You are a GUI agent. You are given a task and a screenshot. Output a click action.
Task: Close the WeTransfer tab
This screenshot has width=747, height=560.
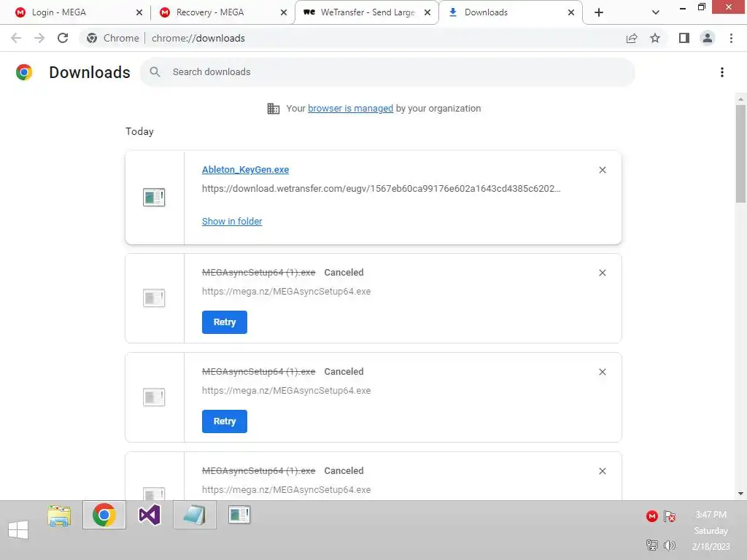pos(427,13)
